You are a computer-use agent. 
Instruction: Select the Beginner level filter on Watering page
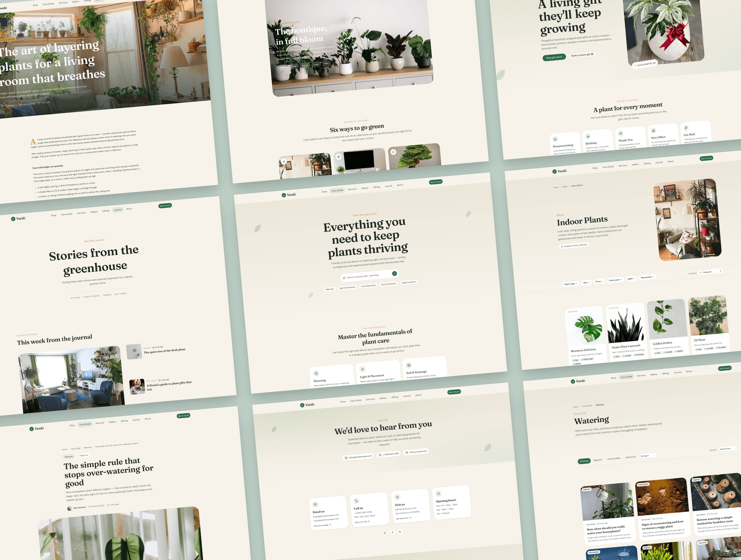click(598, 460)
